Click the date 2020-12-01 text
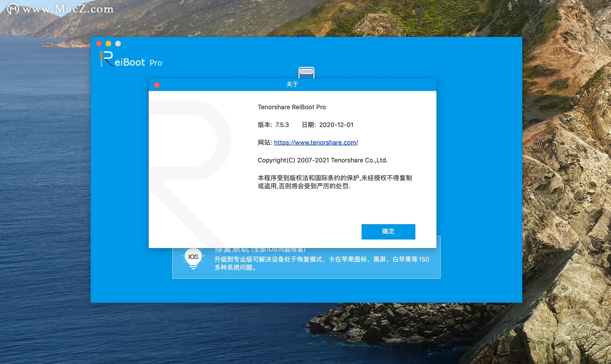Image resolution: width=611 pixels, height=364 pixels. (327, 125)
